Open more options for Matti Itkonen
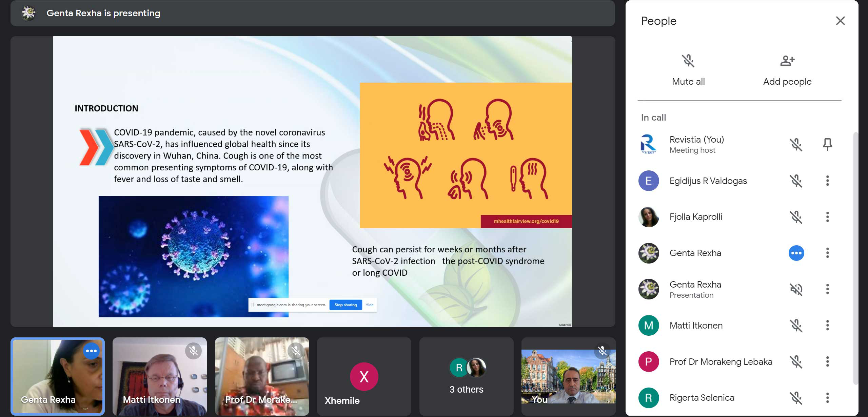868x417 pixels. pos(827,325)
